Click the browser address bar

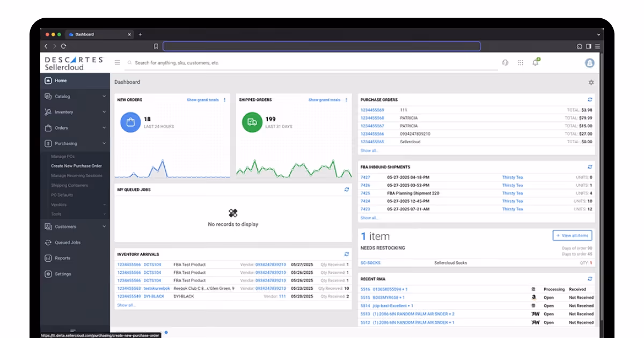pyautogui.click(x=321, y=46)
